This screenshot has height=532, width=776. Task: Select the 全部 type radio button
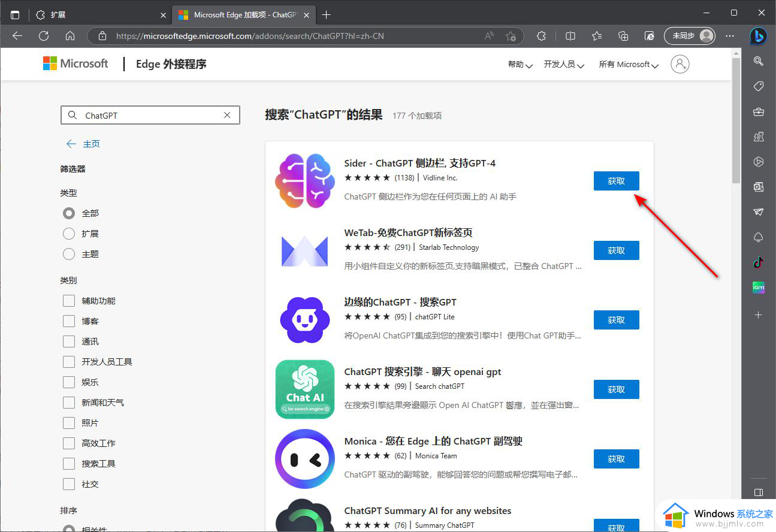click(69, 213)
